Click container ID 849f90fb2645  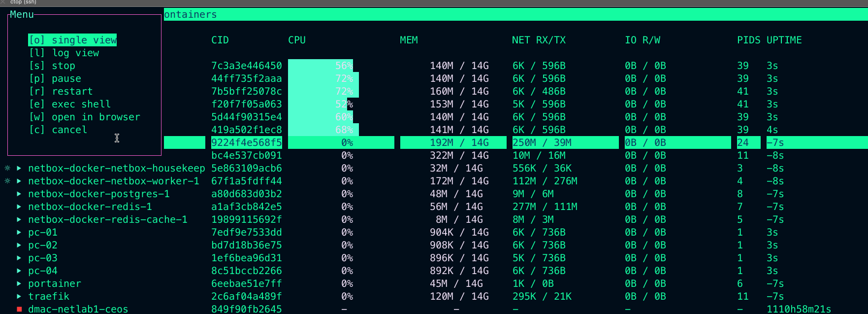[x=247, y=309]
